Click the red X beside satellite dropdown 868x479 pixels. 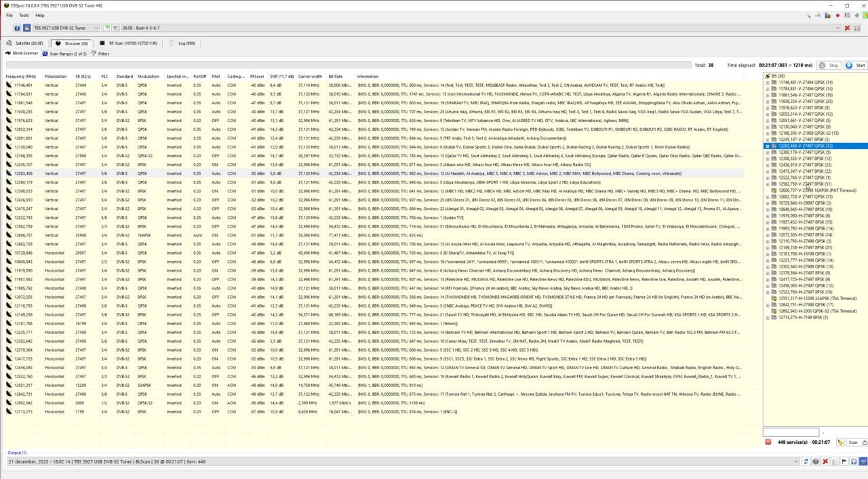(847, 28)
